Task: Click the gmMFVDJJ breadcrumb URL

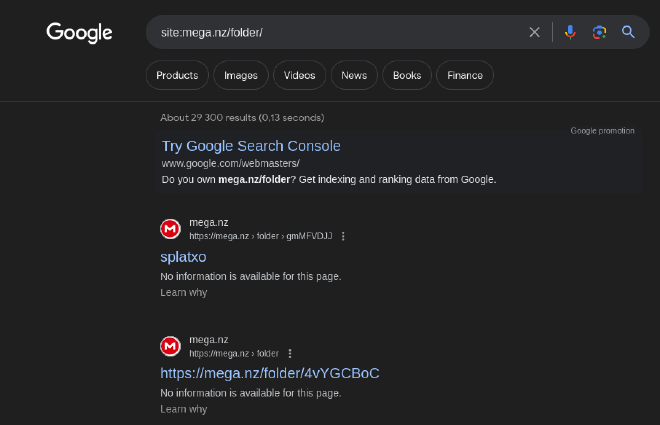Action: tap(261, 236)
